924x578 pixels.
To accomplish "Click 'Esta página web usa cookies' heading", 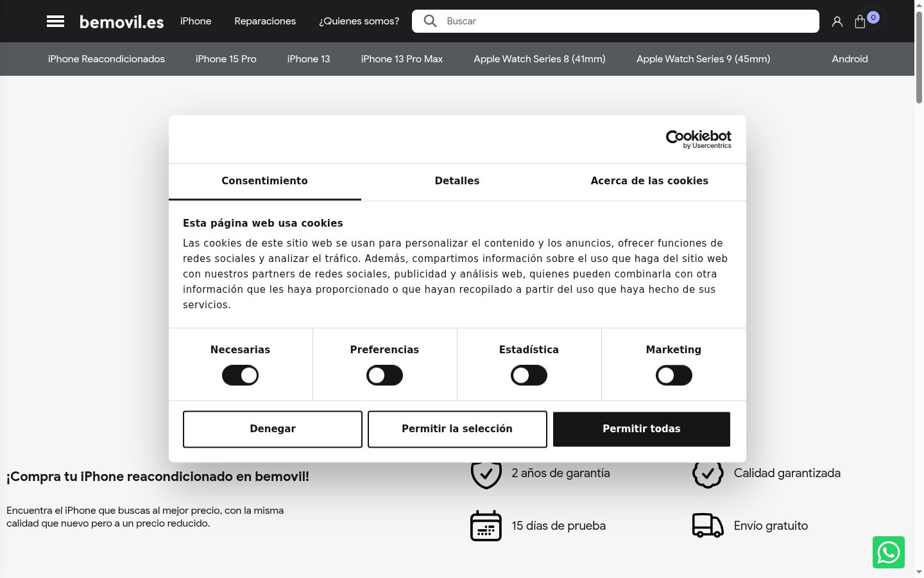I will [263, 223].
